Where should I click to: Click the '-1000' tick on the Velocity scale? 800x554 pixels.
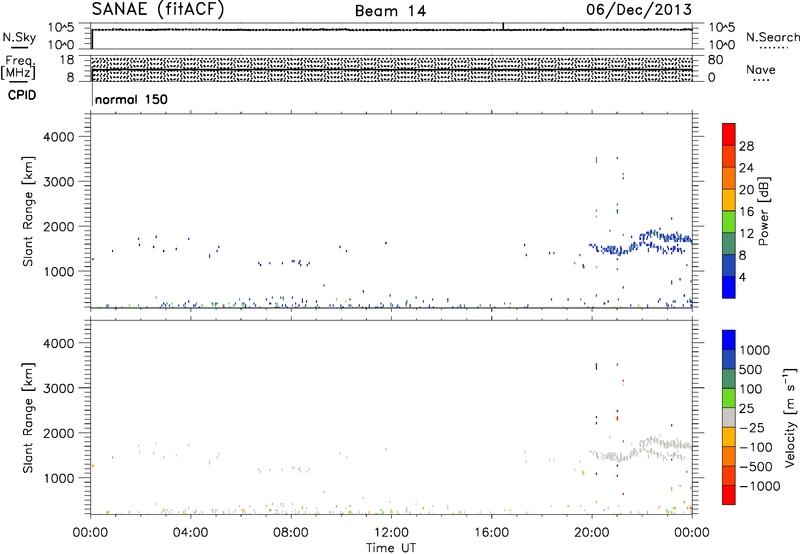[x=760, y=486]
